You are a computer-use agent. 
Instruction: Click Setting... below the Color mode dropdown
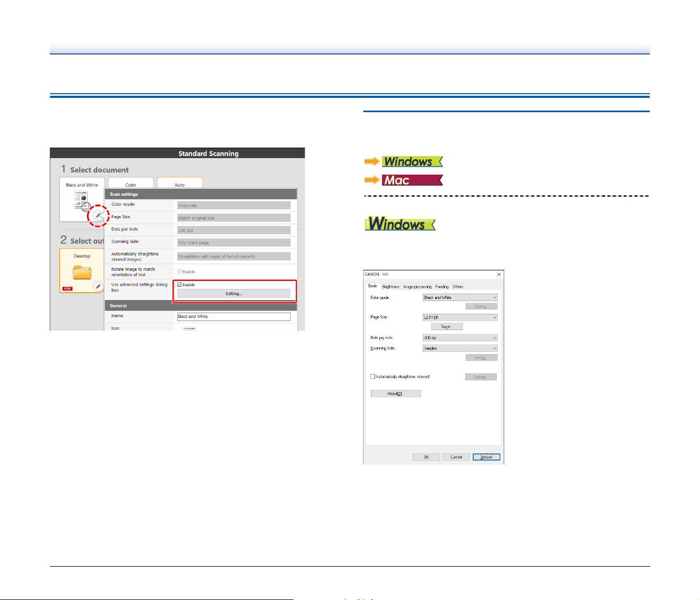(x=481, y=306)
